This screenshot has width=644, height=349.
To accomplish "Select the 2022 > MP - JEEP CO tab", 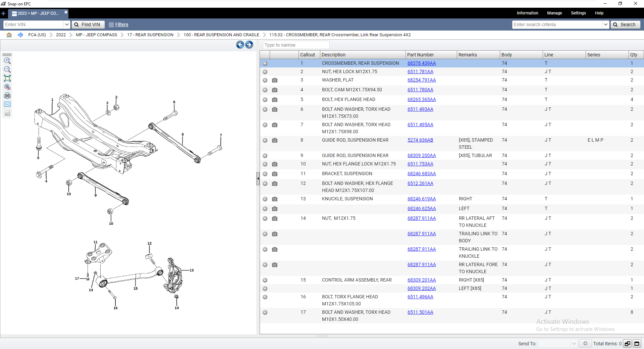I will (x=38, y=13).
